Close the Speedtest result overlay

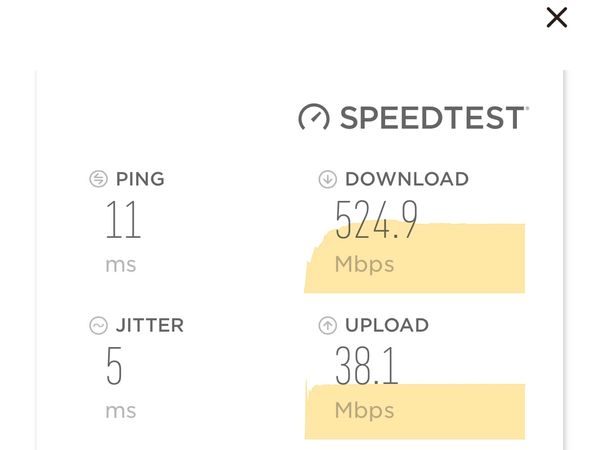[x=557, y=18]
